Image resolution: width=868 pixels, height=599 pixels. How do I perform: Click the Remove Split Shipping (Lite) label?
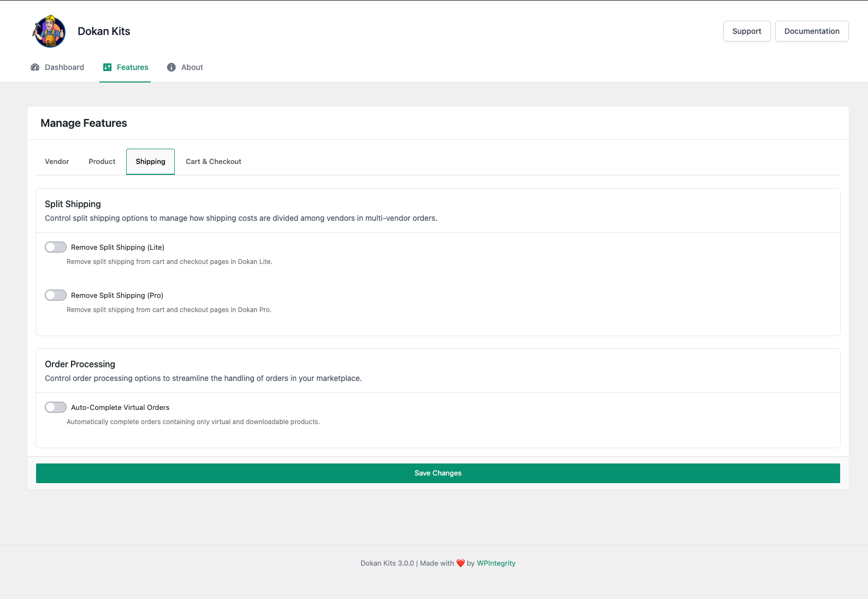(x=117, y=247)
